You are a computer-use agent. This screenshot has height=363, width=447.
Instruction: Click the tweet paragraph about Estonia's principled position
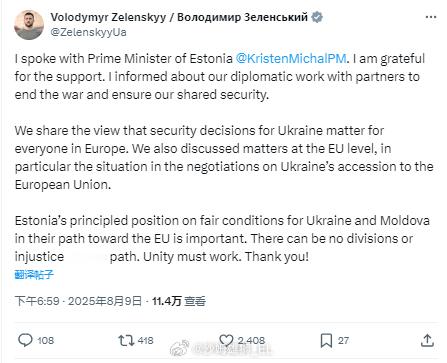(222, 239)
